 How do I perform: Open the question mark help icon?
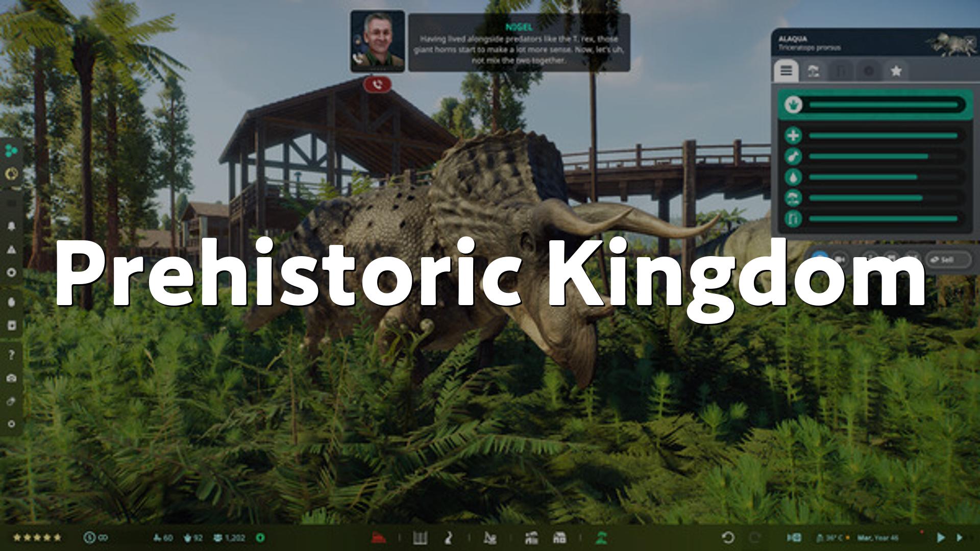click(x=12, y=355)
